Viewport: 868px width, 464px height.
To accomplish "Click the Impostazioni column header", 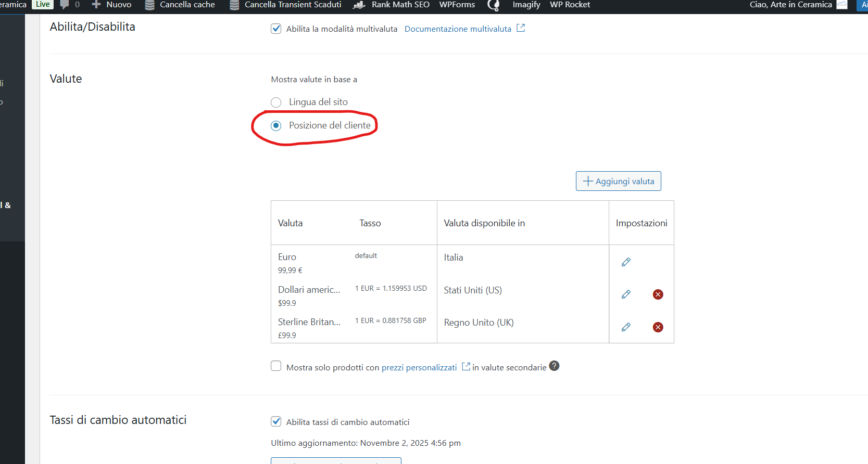I will (641, 223).
